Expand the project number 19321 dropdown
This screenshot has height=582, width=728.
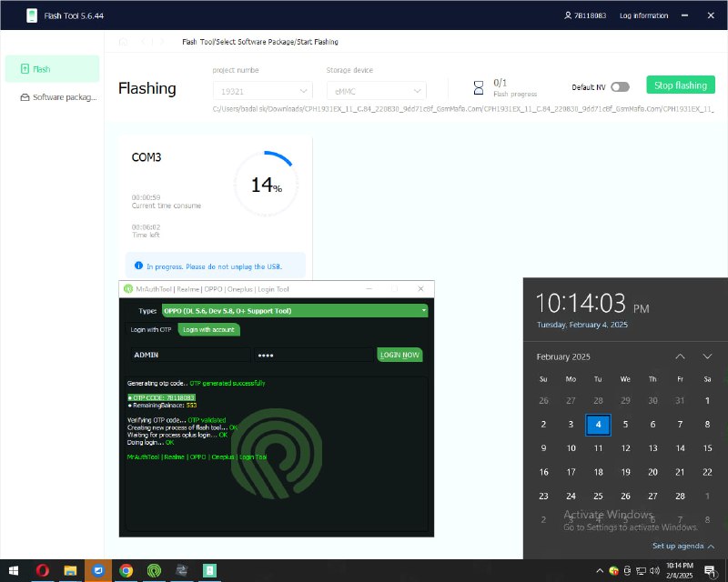[263, 91]
